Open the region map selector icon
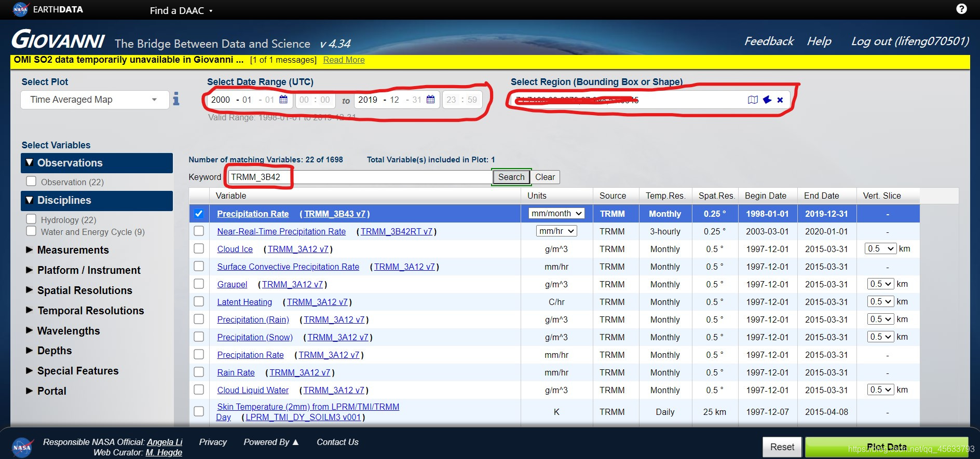Image resolution: width=980 pixels, height=459 pixels. (753, 100)
